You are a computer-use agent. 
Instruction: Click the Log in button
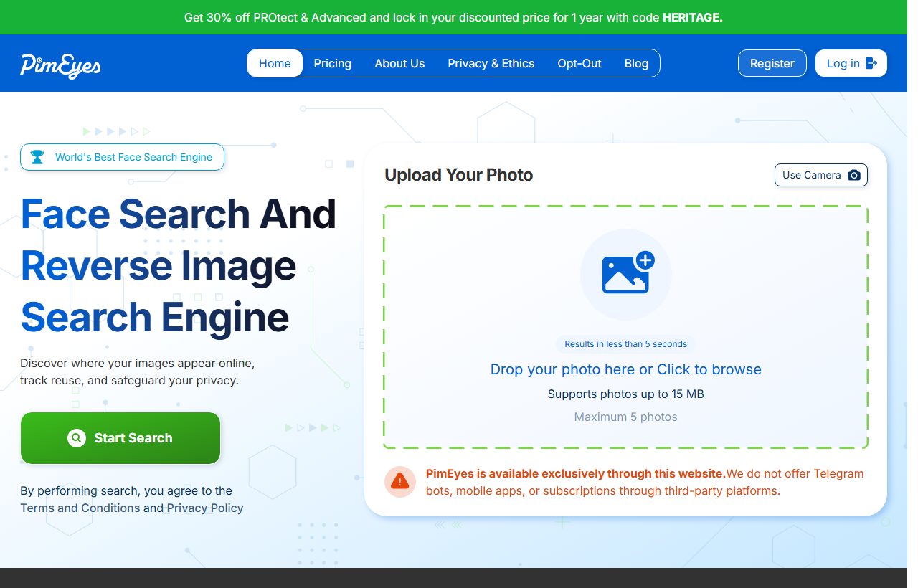click(x=851, y=63)
